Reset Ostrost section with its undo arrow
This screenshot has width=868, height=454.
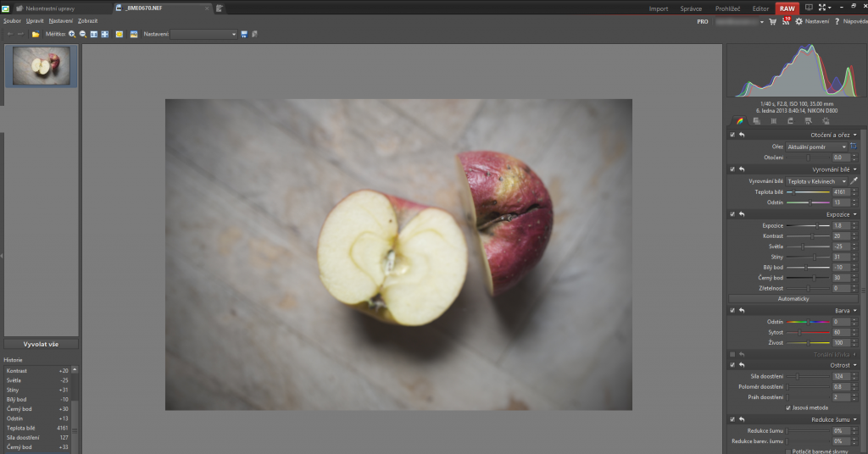point(742,365)
